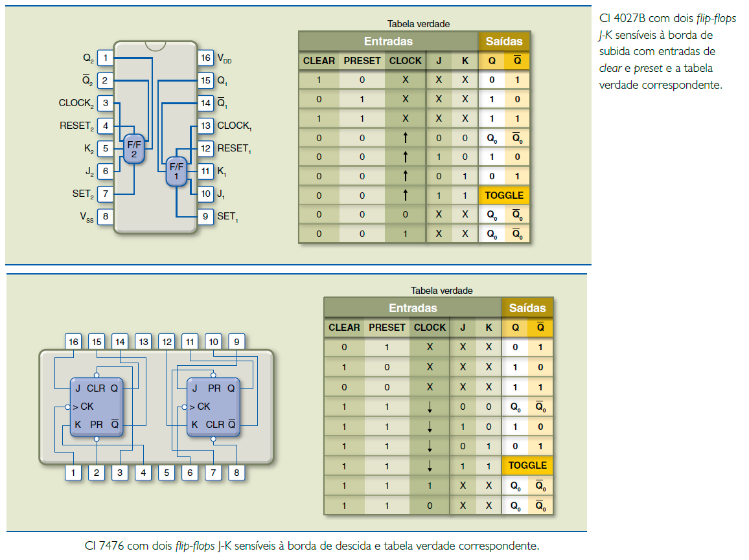Select pin 1 on the 7476 chip

tap(73, 473)
